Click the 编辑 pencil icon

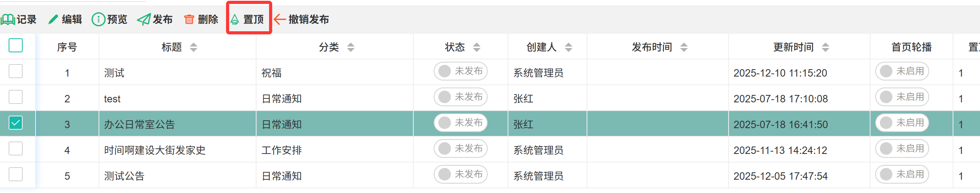click(53, 19)
